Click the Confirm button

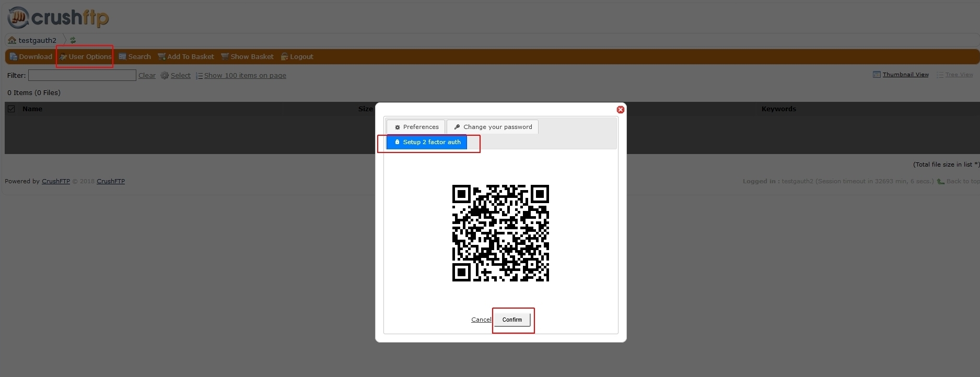tap(512, 320)
